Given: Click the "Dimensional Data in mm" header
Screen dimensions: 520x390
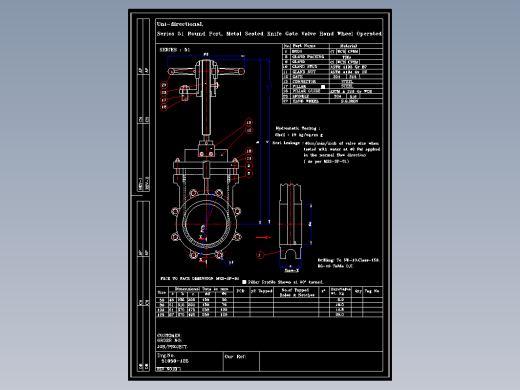Looking at the screenshot, I should click(202, 289).
